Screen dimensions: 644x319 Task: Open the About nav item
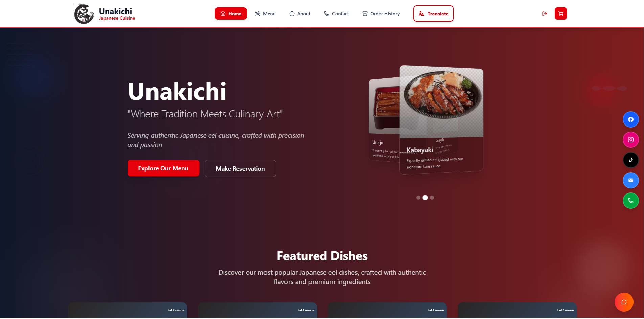300,14
